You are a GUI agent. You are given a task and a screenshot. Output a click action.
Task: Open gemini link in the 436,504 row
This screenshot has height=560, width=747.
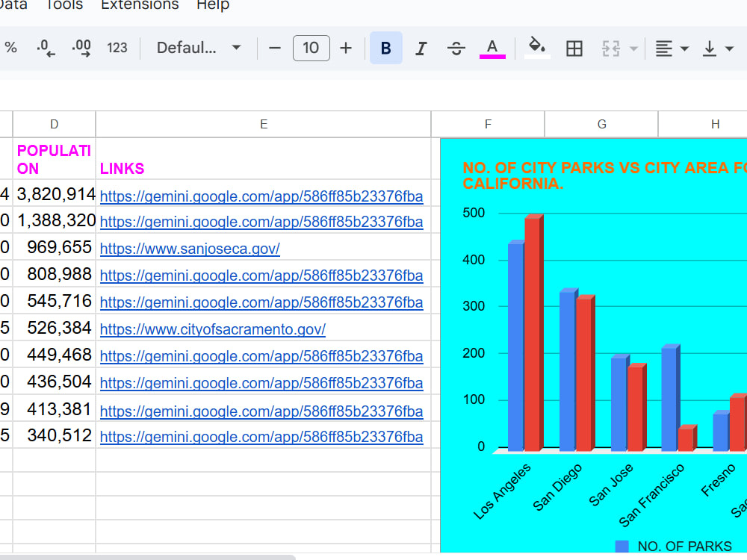click(x=261, y=383)
